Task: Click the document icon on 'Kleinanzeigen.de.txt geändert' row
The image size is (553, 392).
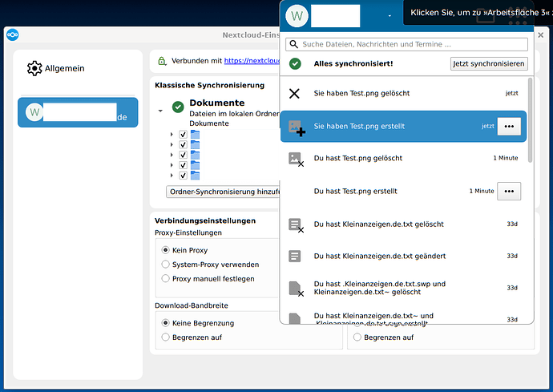Action: click(x=294, y=256)
